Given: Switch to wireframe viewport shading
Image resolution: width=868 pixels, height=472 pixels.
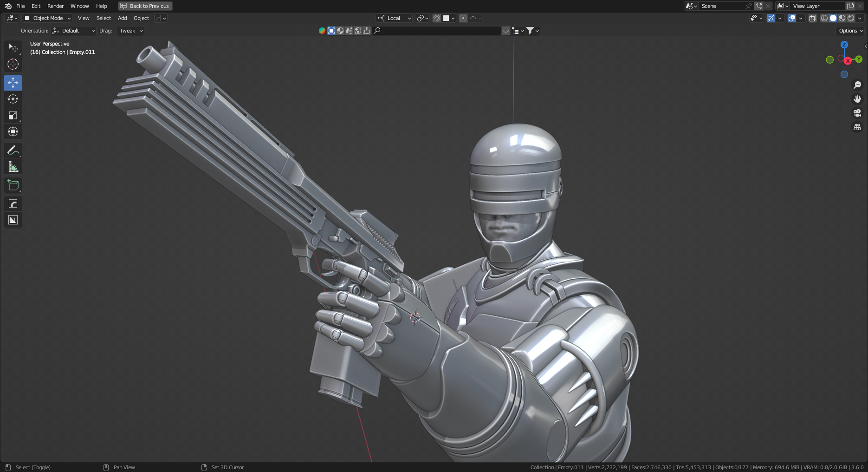Looking at the screenshot, I should point(824,18).
